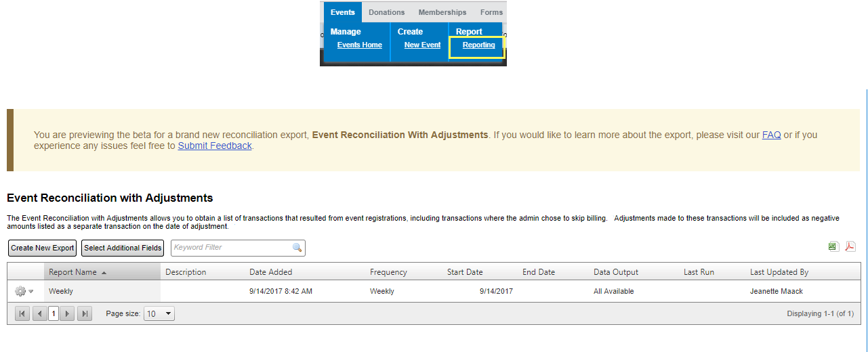Image resolution: width=868 pixels, height=352 pixels.
Task: Open the FAQ link in the beta notice
Action: tap(771, 135)
